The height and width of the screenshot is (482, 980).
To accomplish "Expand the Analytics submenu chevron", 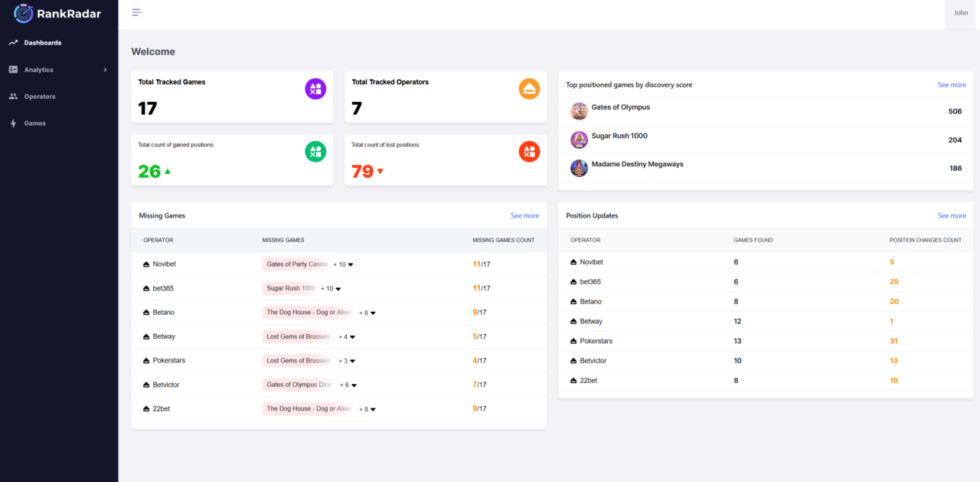I will tap(105, 70).
